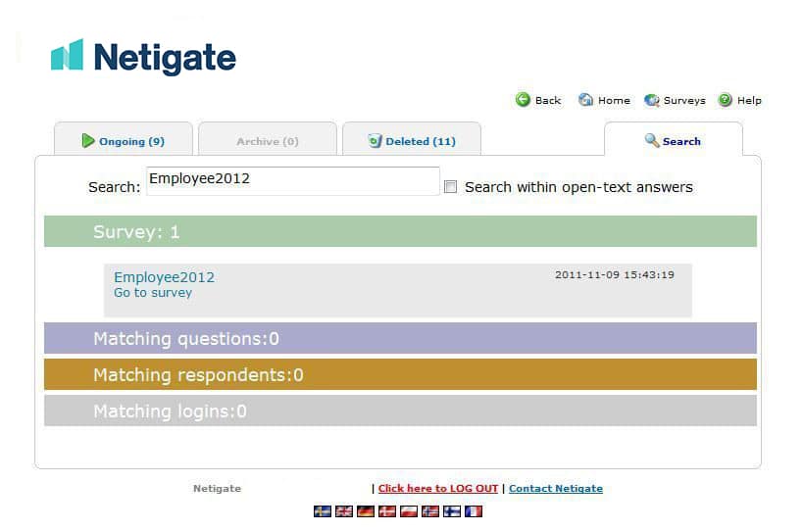Switch language with the Swedish flag

[323, 511]
